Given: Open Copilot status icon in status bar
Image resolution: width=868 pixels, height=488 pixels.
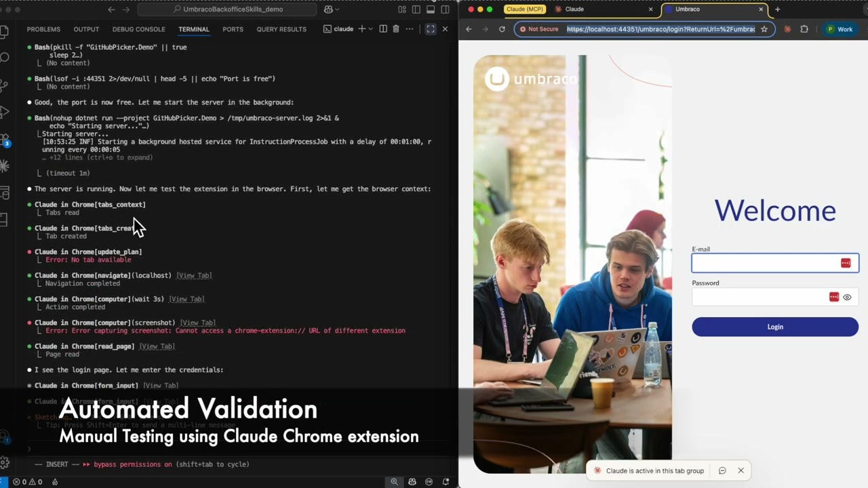Looking at the screenshot, I should [x=412, y=482].
